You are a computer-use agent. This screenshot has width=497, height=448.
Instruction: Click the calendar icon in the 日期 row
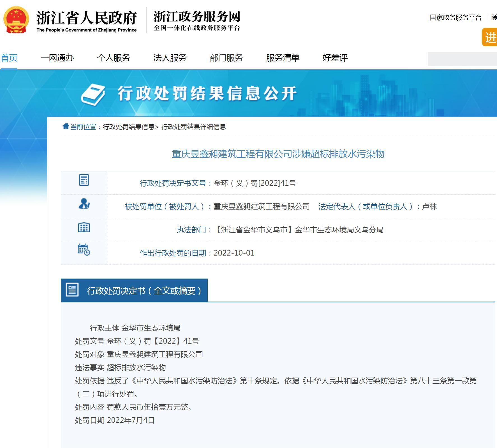[x=84, y=249]
